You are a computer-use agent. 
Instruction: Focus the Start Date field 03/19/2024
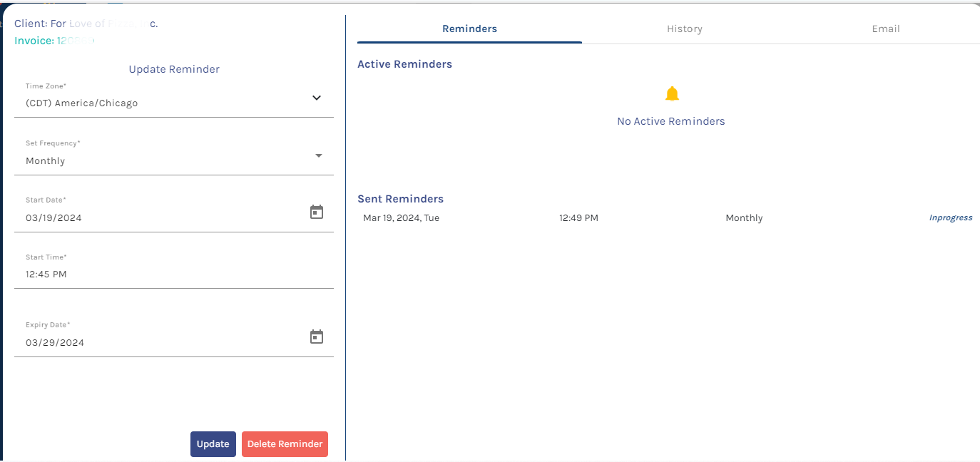(x=174, y=212)
